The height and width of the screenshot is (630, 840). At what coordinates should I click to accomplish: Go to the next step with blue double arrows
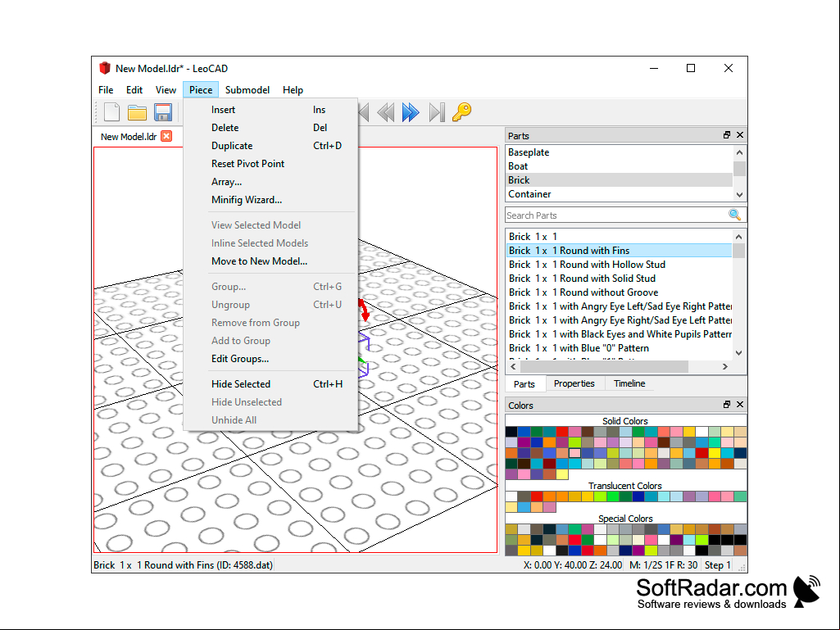coord(411,112)
